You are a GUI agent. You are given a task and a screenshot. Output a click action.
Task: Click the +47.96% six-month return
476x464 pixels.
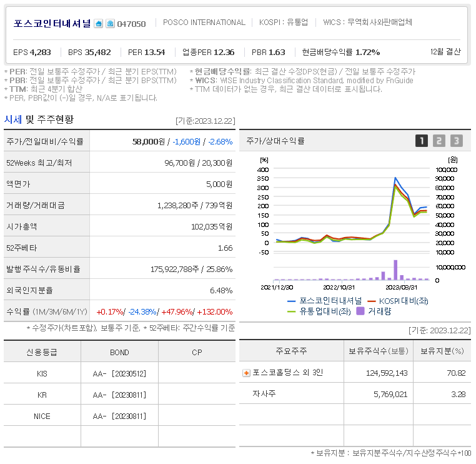click(177, 312)
